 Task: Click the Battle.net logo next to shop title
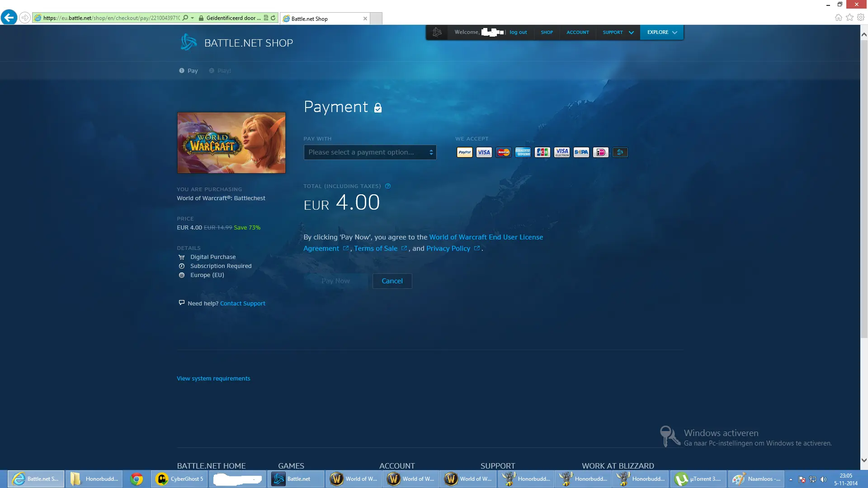189,42
